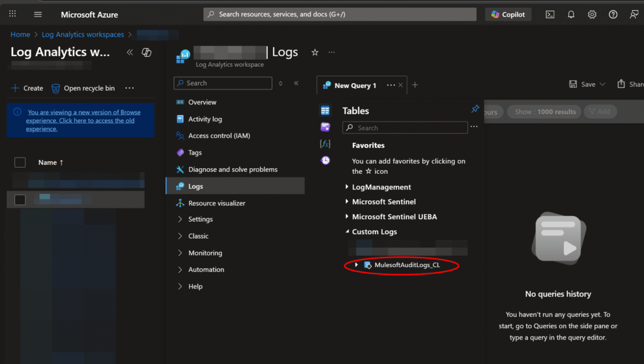This screenshot has width=644, height=364.
Task: Open the Queries icon in the side rail
Action: tap(325, 127)
